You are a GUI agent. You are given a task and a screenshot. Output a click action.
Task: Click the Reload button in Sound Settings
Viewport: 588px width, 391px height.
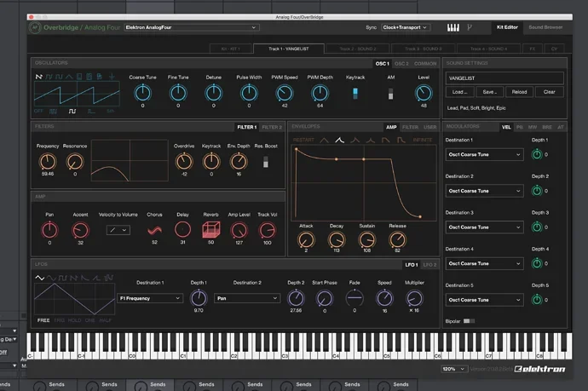tap(519, 92)
